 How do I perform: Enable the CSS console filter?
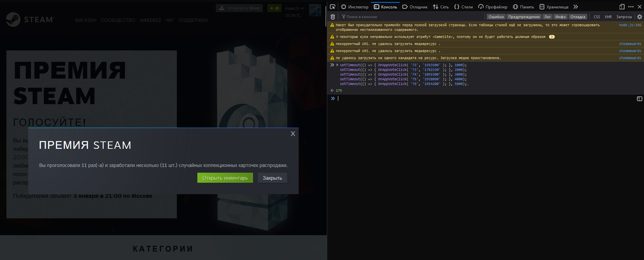pyautogui.click(x=597, y=17)
